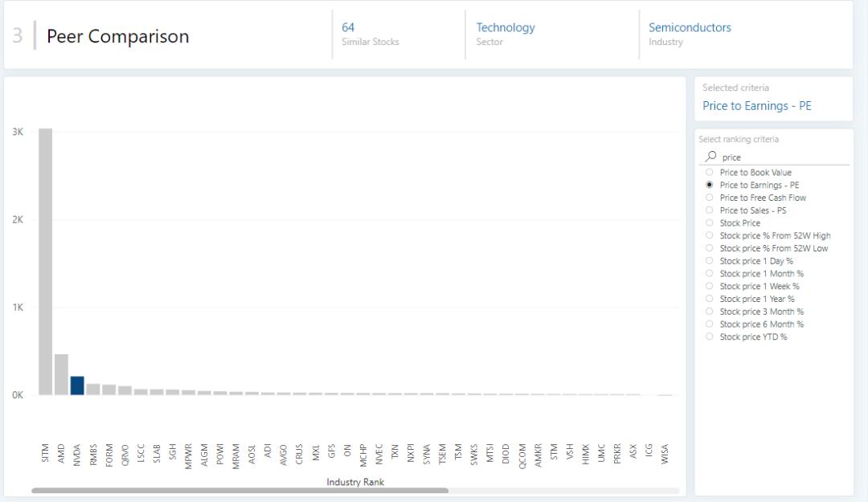Click the highlighted blue NVDA bar

point(77,386)
